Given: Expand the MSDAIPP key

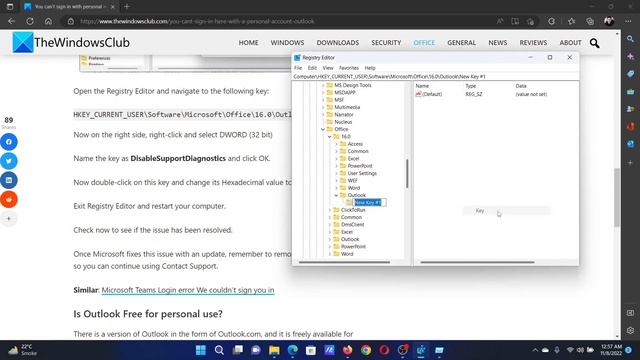Looking at the screenshot, I should (x=323, y=93).
